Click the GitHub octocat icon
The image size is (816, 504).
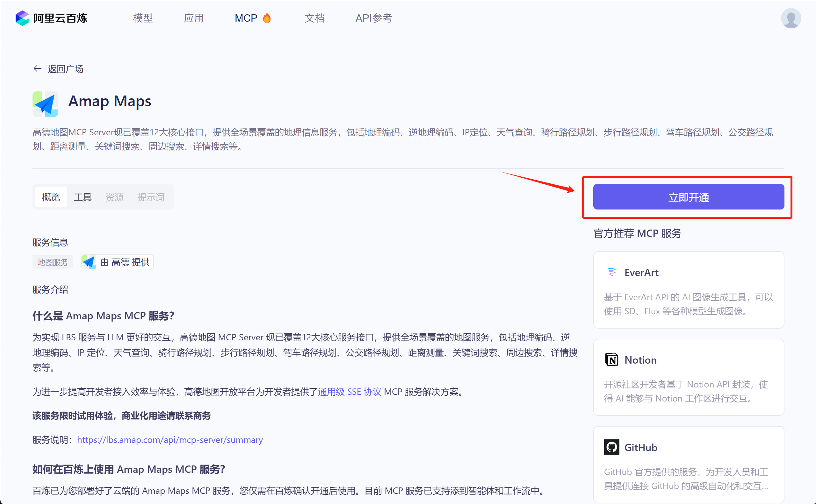pos(611,447)
